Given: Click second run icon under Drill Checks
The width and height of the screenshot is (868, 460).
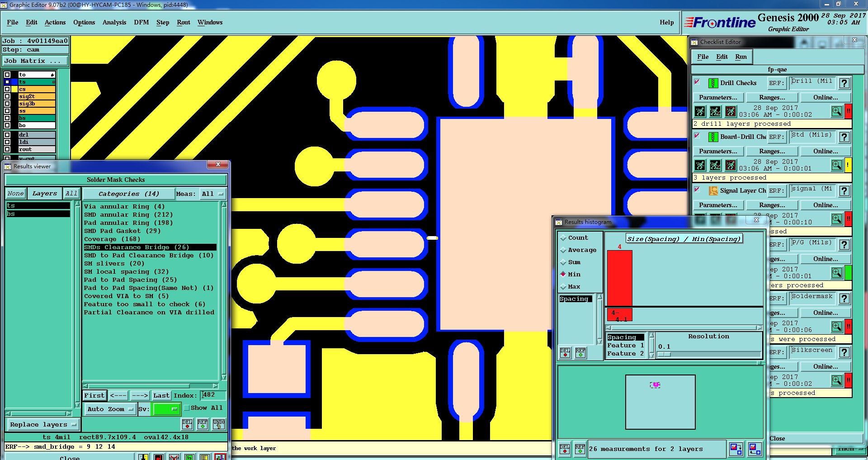Looking at the screenshot, I should [715, 111].
